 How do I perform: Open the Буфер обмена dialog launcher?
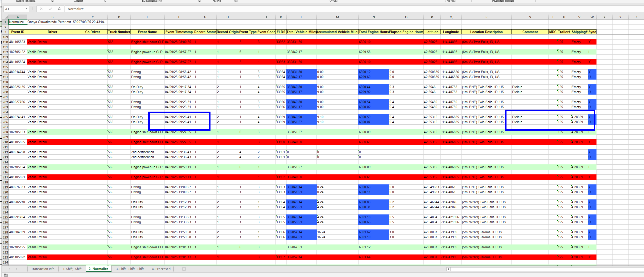click(x=52, y=1)
